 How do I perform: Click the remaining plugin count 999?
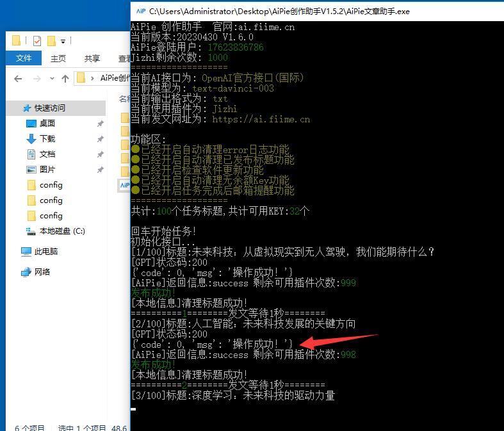[348, 283]
